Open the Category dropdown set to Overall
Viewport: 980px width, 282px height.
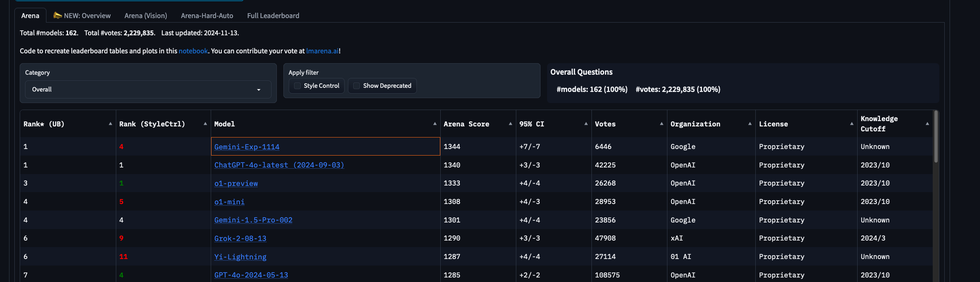pos(148,89)
